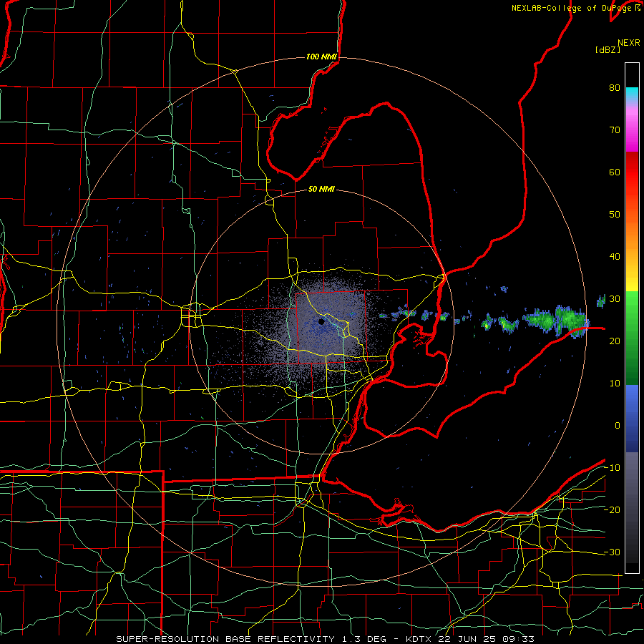Image resolution: width=644 pixels, height=644 pixels.
Task: Click the [dBZ] units label
Action: tap(608, 49)
